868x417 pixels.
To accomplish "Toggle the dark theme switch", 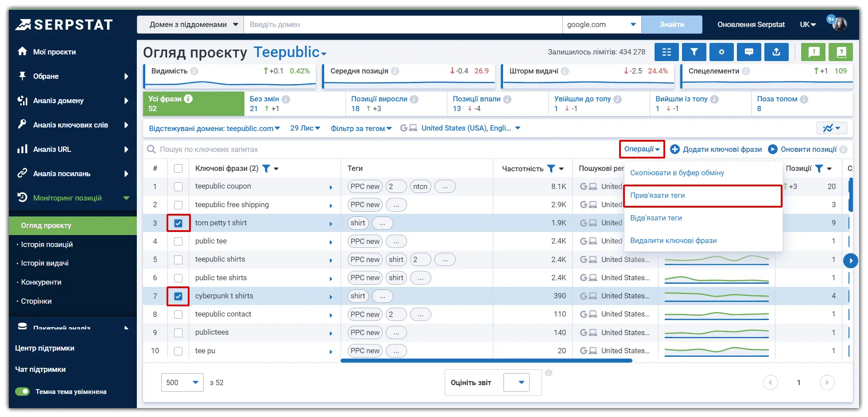I will click(x=22, y=391).
